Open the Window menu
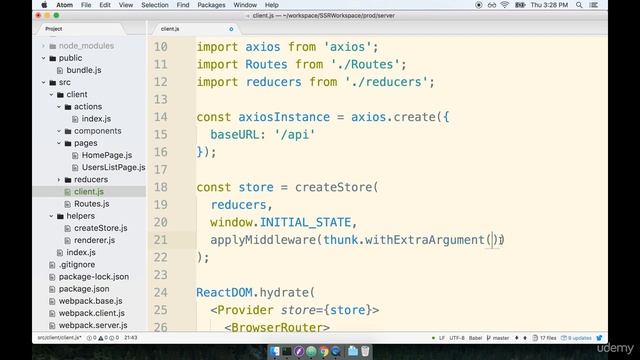640x360 pixels. pos(245,5)
